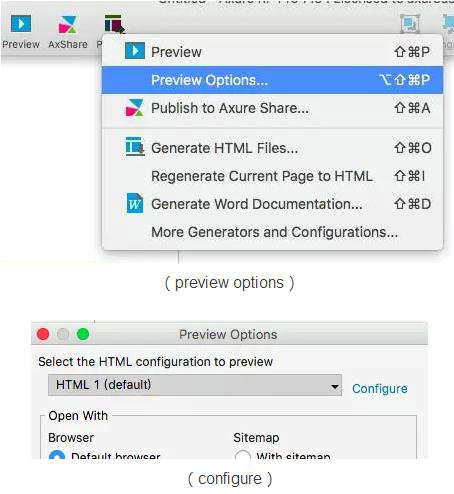The width and height of the screenshot is (454, 494).
Task: Click the Generate HTML Files icon
Action: point(135,147)
